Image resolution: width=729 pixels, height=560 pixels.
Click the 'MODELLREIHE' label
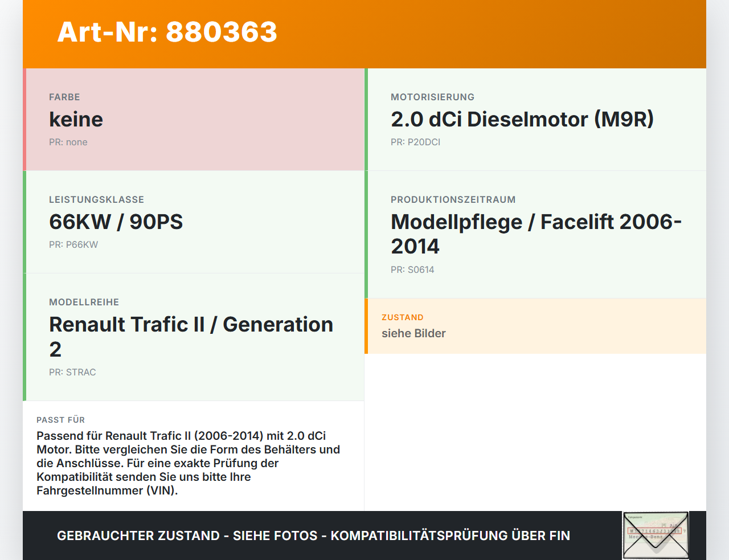[84, 303]
